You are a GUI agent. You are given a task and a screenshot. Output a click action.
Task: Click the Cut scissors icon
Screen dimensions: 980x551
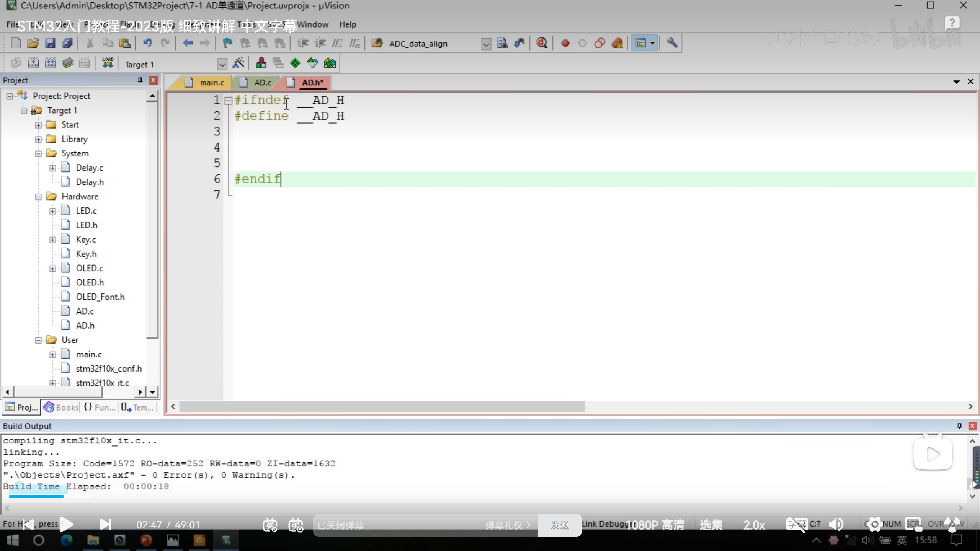[x=90, y=43]
